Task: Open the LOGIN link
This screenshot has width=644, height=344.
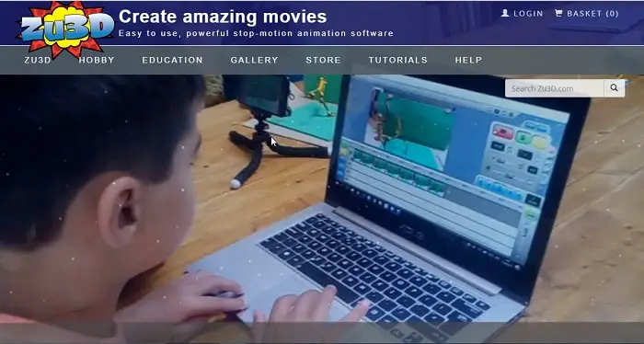Action: point(528,14)
